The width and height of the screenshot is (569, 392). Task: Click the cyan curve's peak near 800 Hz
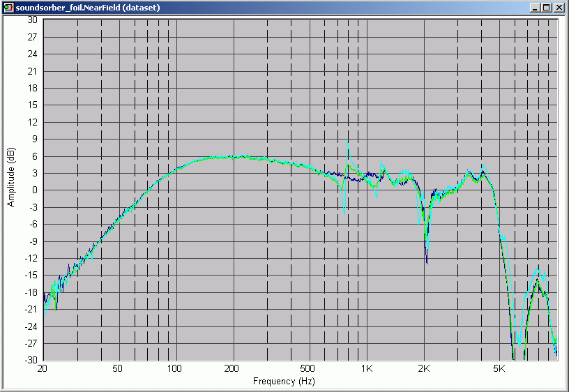(348, 143)
